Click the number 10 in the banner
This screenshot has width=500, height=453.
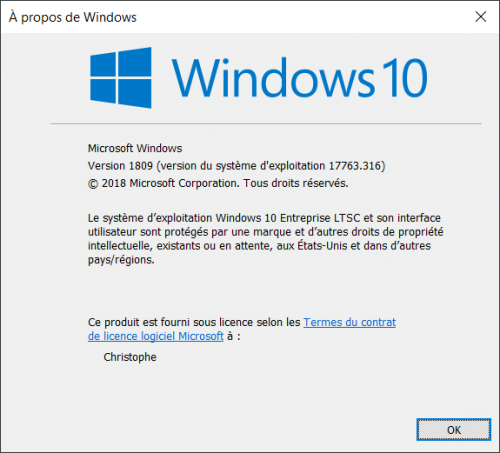[405, 78]
